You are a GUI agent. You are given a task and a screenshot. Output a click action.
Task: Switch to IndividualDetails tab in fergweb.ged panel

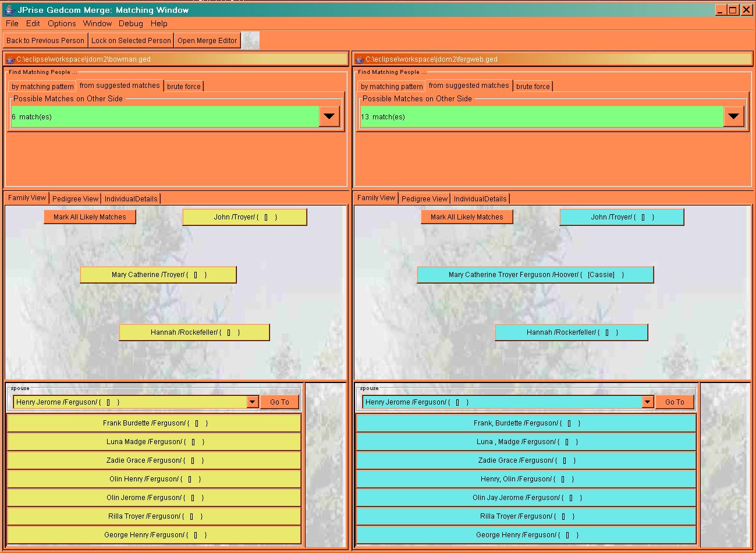pos(480,198)
